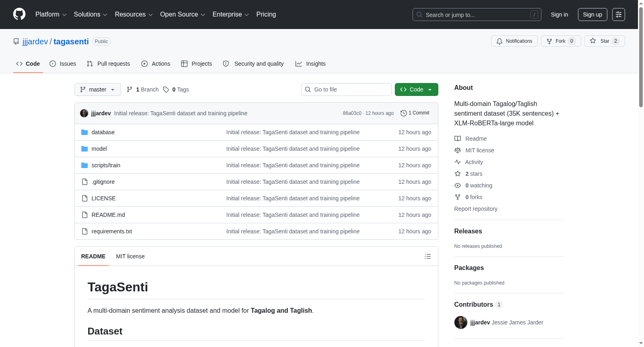The image size is (644, 347).
Task: Click the fork icon in Fork button
Action: 549,41
